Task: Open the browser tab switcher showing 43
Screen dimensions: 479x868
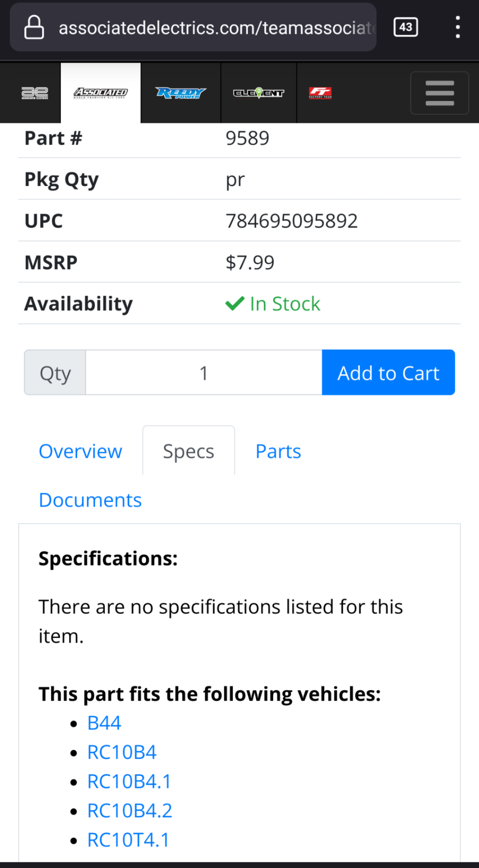Action: click(406, 27)
